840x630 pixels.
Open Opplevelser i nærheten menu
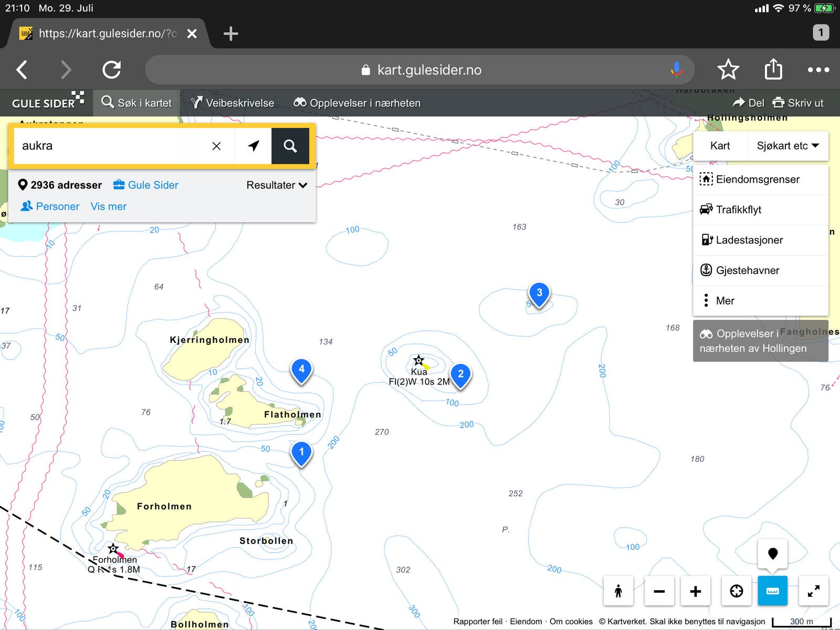click(x=357, y=103)
